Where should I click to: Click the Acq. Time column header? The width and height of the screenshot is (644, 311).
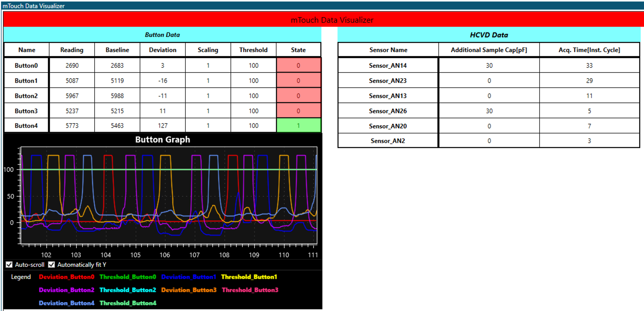click(x=589, y=50)
